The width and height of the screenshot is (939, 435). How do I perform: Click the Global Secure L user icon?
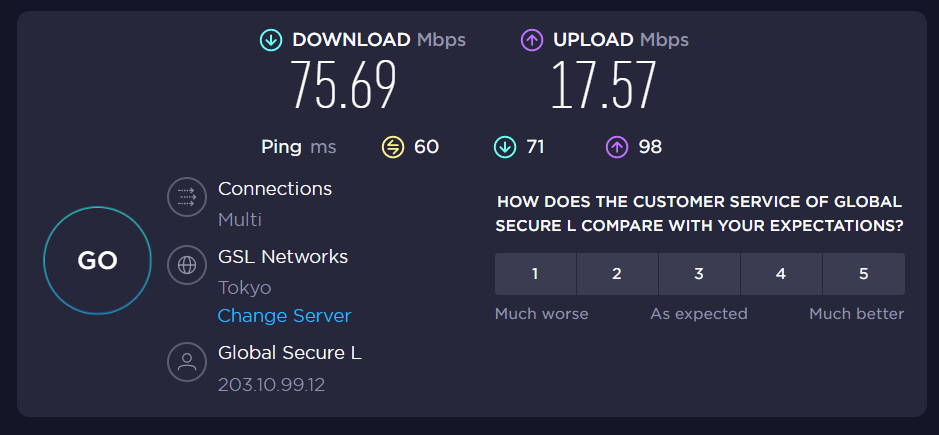[186, 362]
